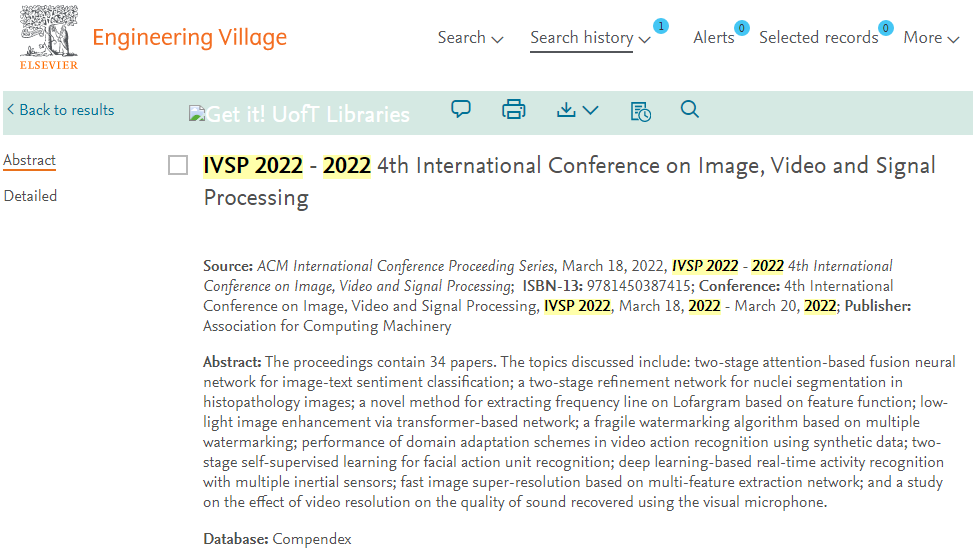The width and height of the screenshot is (973, 557).
Task: Click the Alerts count badge
Action: point(741,28)
